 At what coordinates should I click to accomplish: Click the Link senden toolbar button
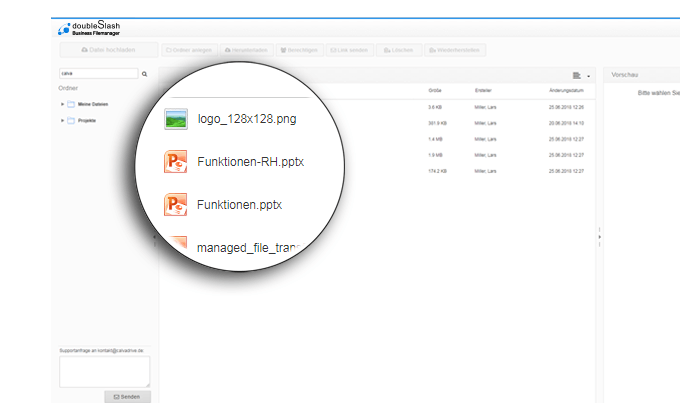[350, 50]
